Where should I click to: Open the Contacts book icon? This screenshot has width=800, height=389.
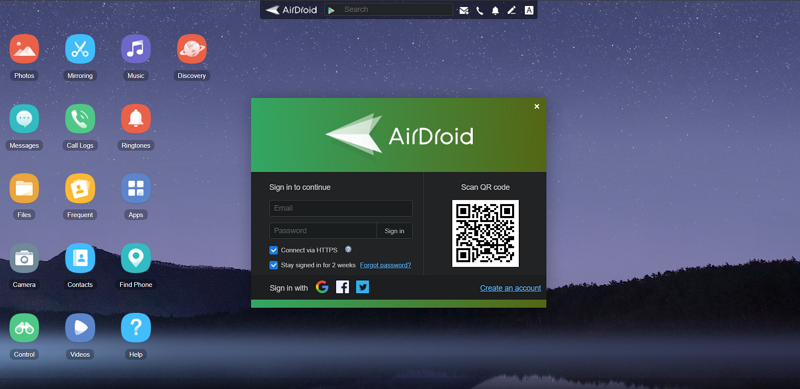(80, 258)
